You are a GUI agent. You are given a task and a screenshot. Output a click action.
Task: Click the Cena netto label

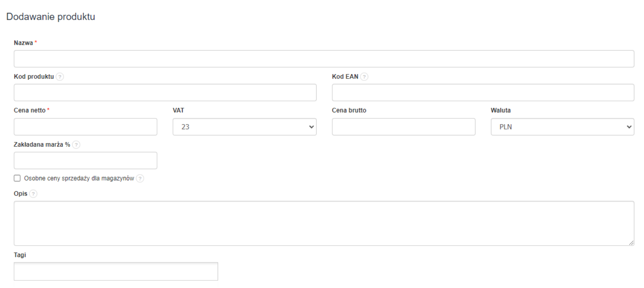tap(30, 110)
